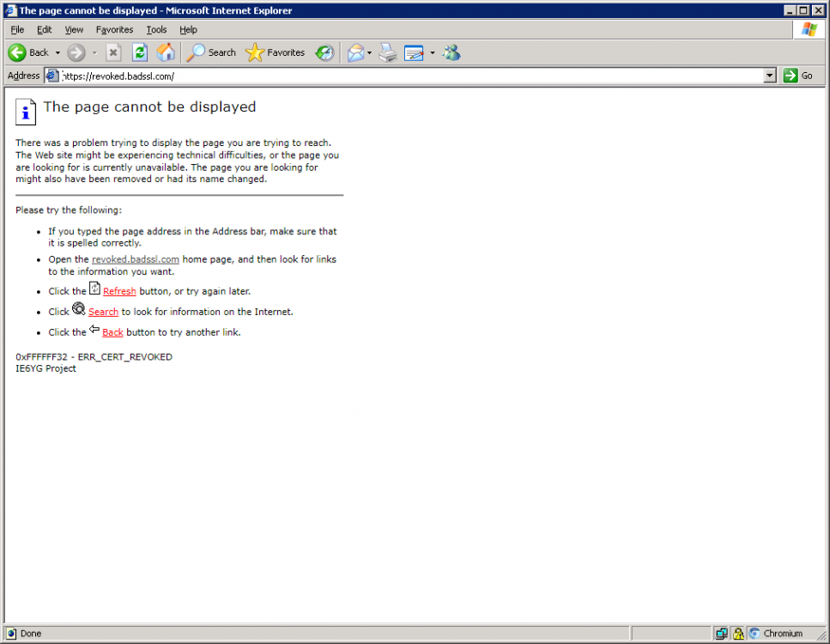Expand the Back button history dropdown arrow
Image resolution: width=830 pixels, height=644 pixels.
coord(58,52)
